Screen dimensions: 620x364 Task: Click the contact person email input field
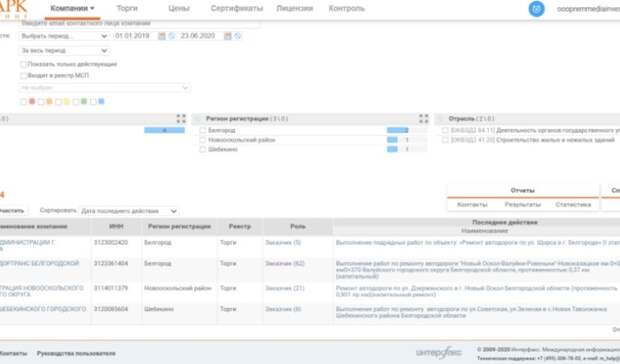[139, 23]
